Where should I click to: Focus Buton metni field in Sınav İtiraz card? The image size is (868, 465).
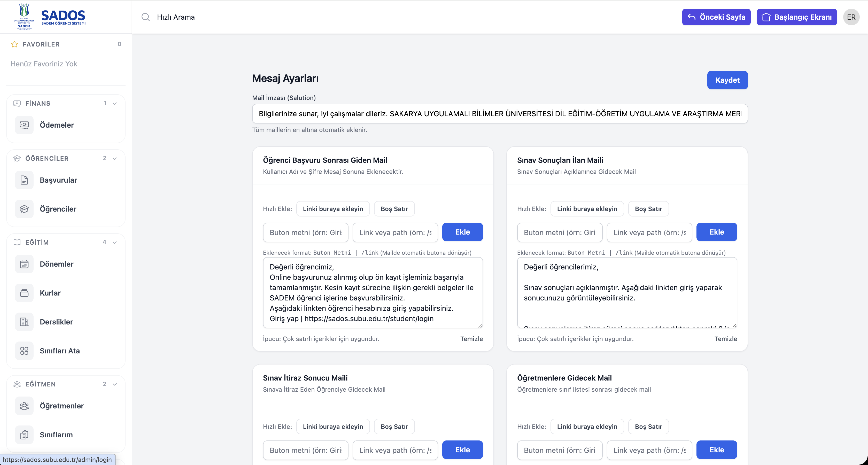pos(306,450)
